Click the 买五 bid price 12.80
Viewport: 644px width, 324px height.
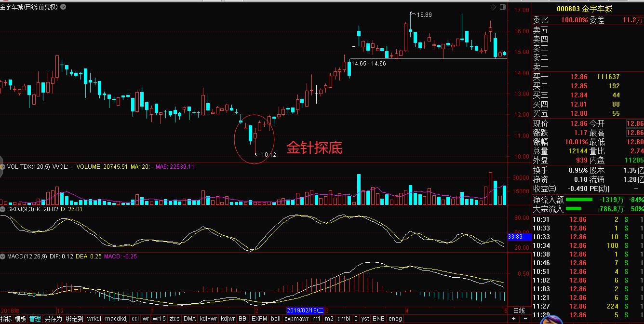click(x=578, y=113)
